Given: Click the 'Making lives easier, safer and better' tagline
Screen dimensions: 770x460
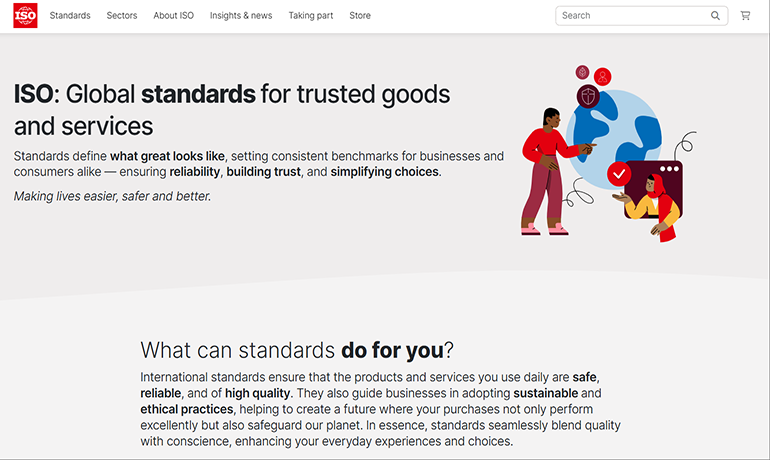Looking at the screenshot, I should [x=113, y=196].
